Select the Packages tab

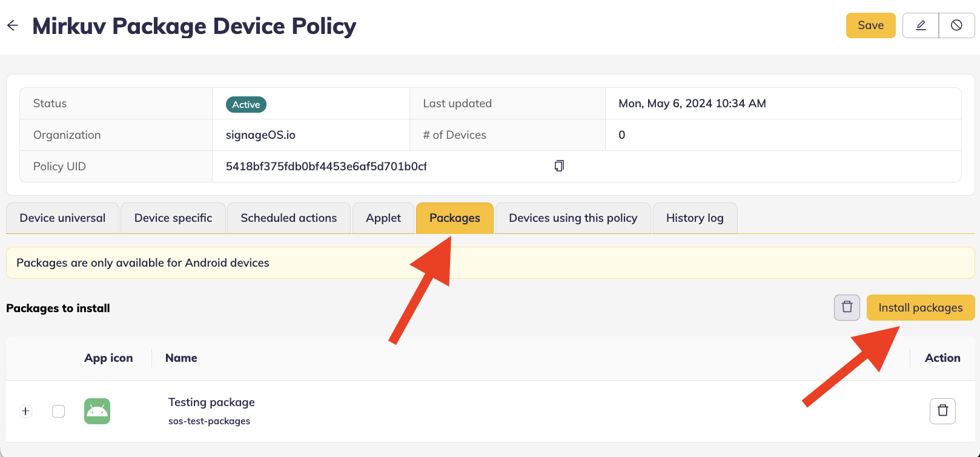[x=454, y=218]
